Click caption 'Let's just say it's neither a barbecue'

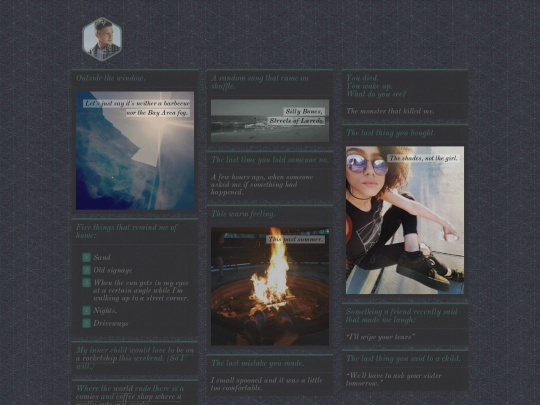pos(137,103)
